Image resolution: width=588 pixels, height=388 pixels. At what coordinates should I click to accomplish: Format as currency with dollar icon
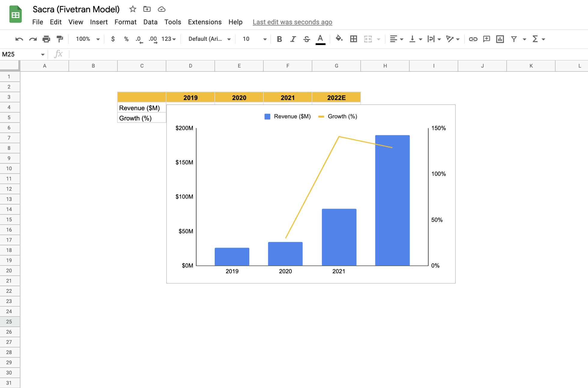(113, 39)
